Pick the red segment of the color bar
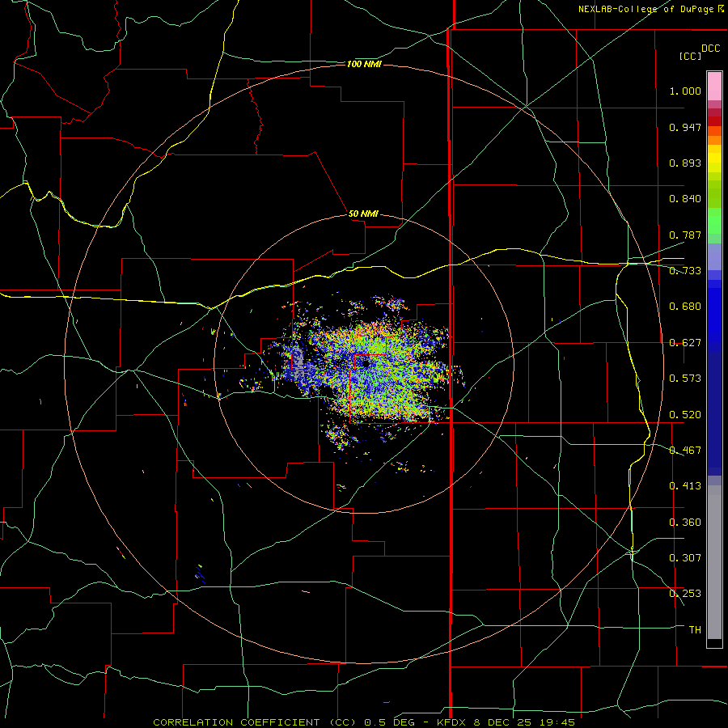This screenshot has height=728, width=728. point(714,121)
